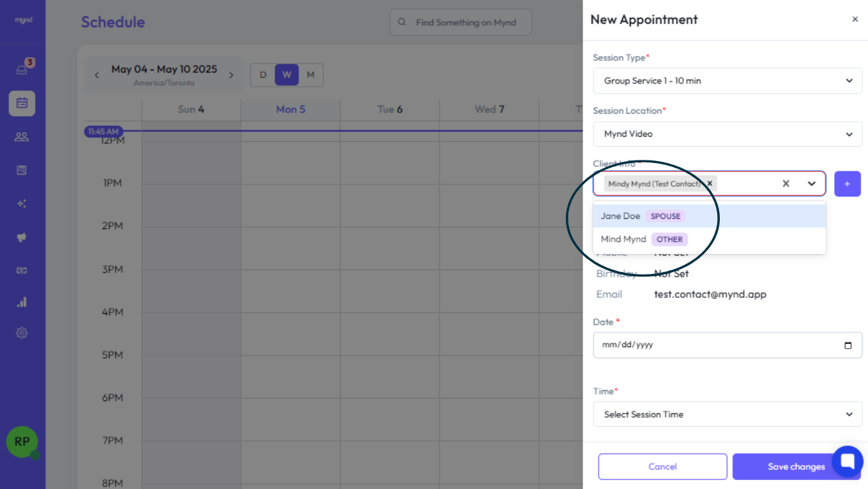Expand the Session Location dropdown

(x=727, y=134)
